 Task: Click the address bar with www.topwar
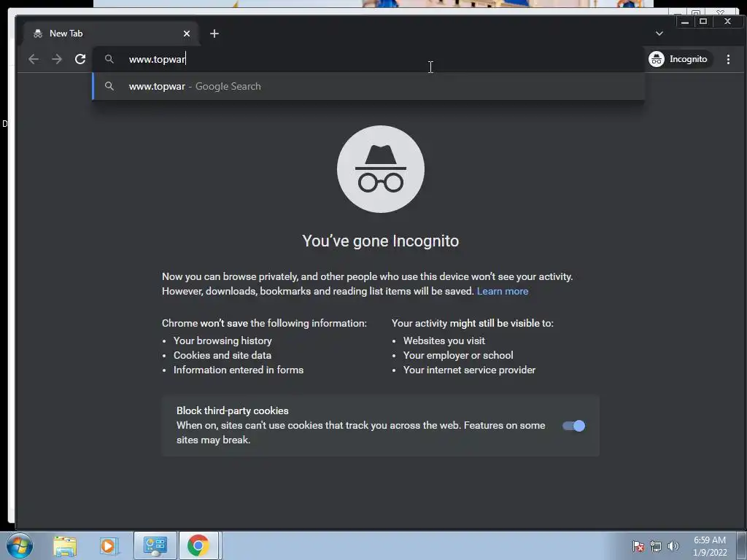tap(368, 59)
